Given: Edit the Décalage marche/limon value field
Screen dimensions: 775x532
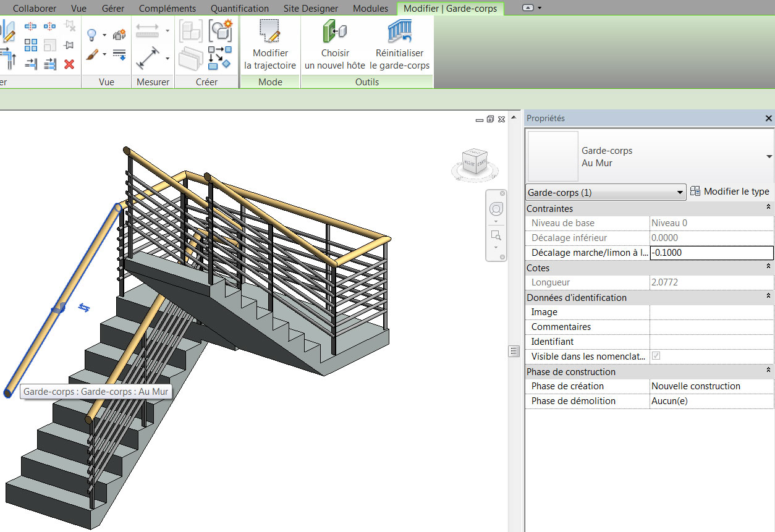Looking at the screenshot, I should (x=711, y=252).
